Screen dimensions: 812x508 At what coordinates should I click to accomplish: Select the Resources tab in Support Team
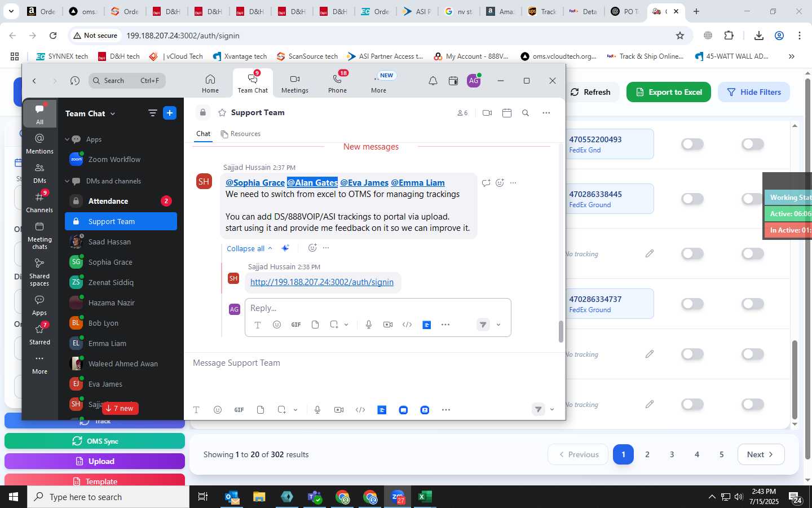tap(241, 134)
